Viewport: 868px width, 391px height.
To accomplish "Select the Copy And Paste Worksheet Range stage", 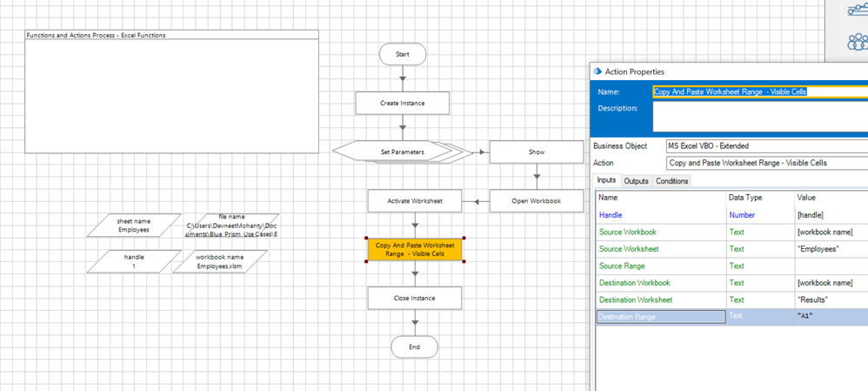I will 415,249.
